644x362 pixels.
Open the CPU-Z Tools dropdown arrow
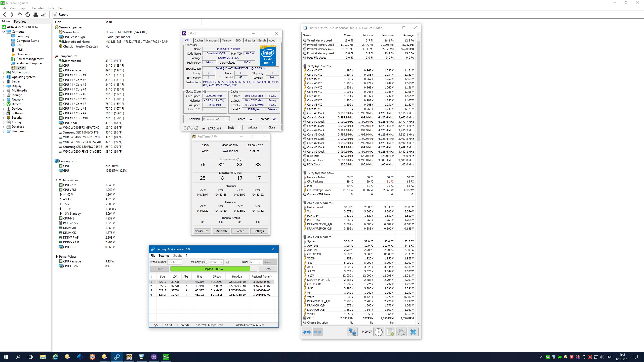(x=240, y=127)
